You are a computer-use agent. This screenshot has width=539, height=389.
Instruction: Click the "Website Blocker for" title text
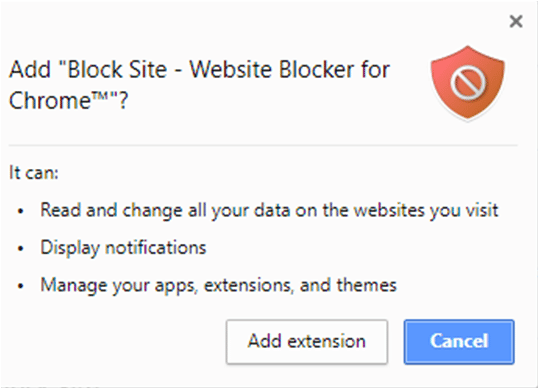pyautogui.click(x=290, y=70)
